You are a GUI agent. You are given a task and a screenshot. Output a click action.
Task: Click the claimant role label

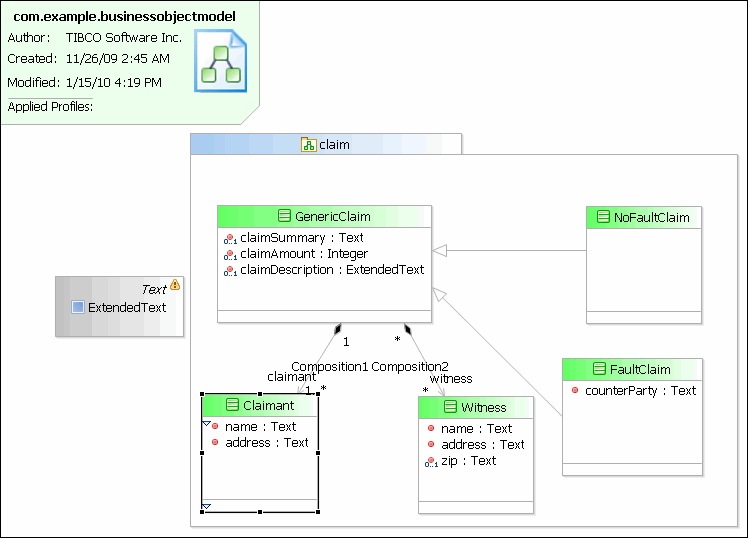click(291, 377)
